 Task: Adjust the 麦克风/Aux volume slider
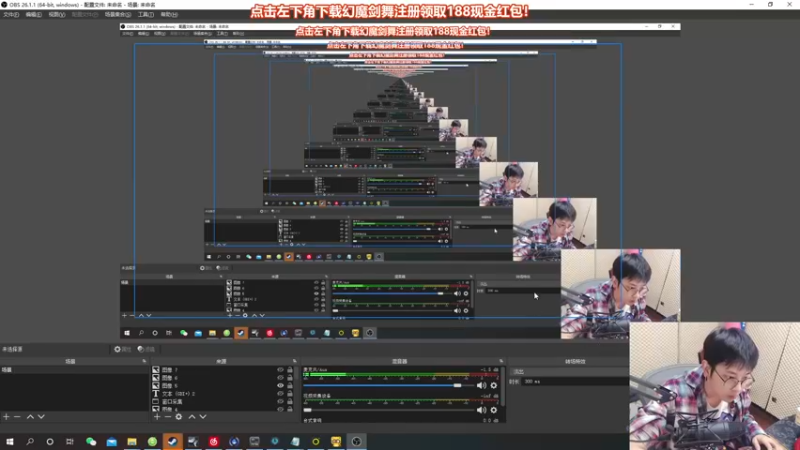(389, 386)
